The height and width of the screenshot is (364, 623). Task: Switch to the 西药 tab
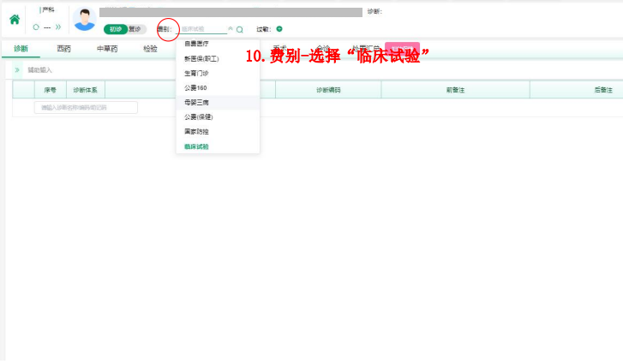coord(64,49)
